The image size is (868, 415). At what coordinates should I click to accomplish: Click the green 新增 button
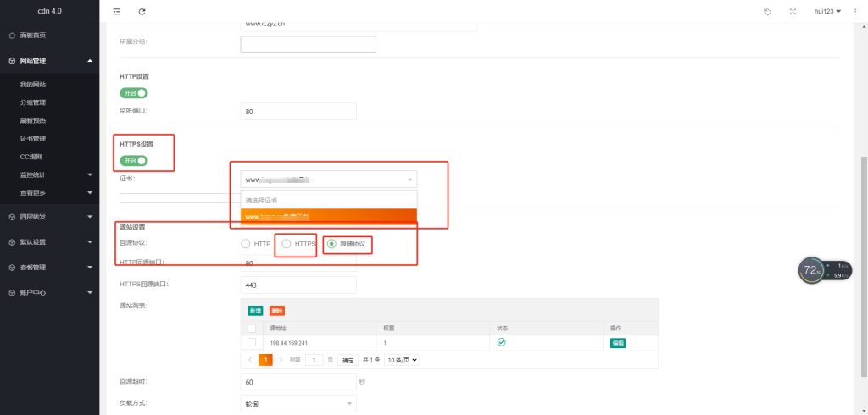tap(255, 311)
